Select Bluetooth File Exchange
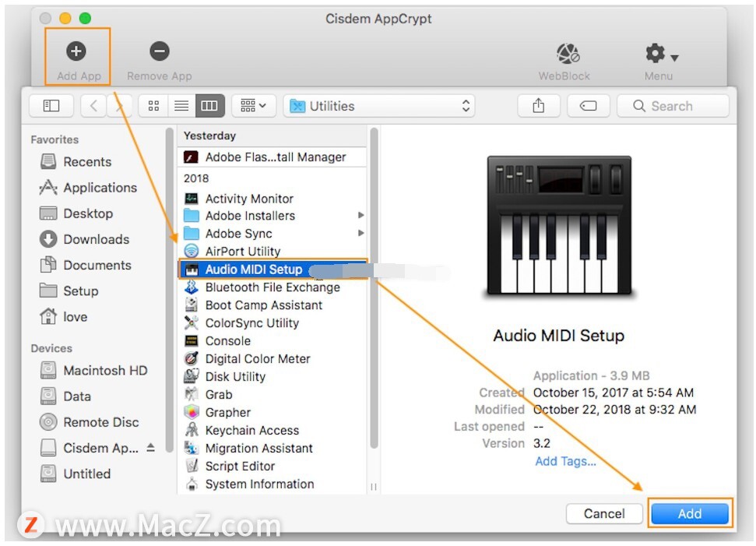 click(x=272, y=287)
